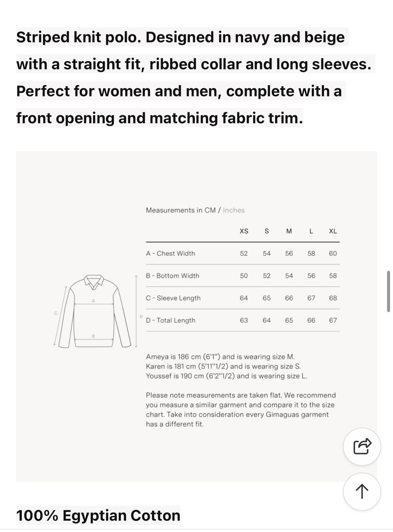393x532 pixels.
Task: Click the Ameya size M model note
Action: pyautogui.click(x=220, y=357)
